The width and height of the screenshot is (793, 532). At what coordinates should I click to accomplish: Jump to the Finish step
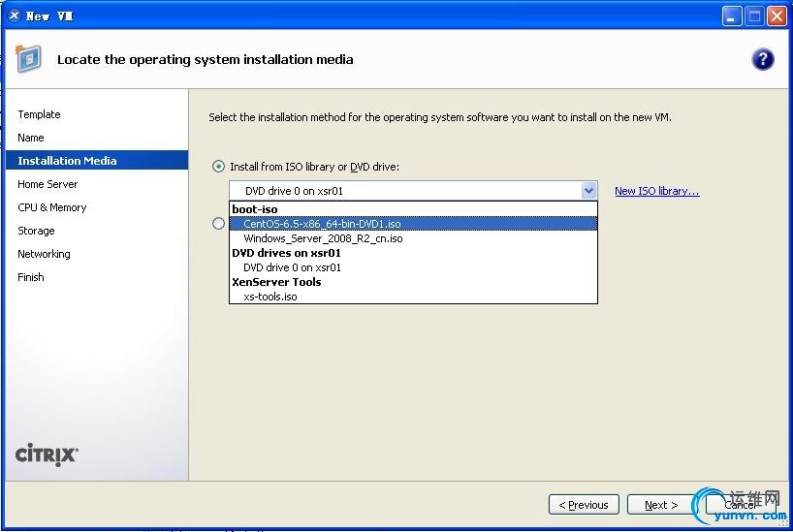coord(31,277)
